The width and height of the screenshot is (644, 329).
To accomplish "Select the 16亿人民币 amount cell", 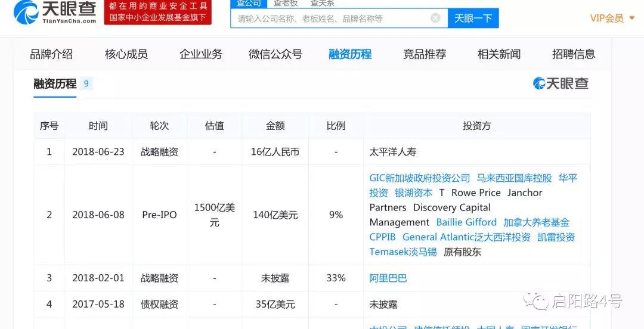I will (275, 151).
